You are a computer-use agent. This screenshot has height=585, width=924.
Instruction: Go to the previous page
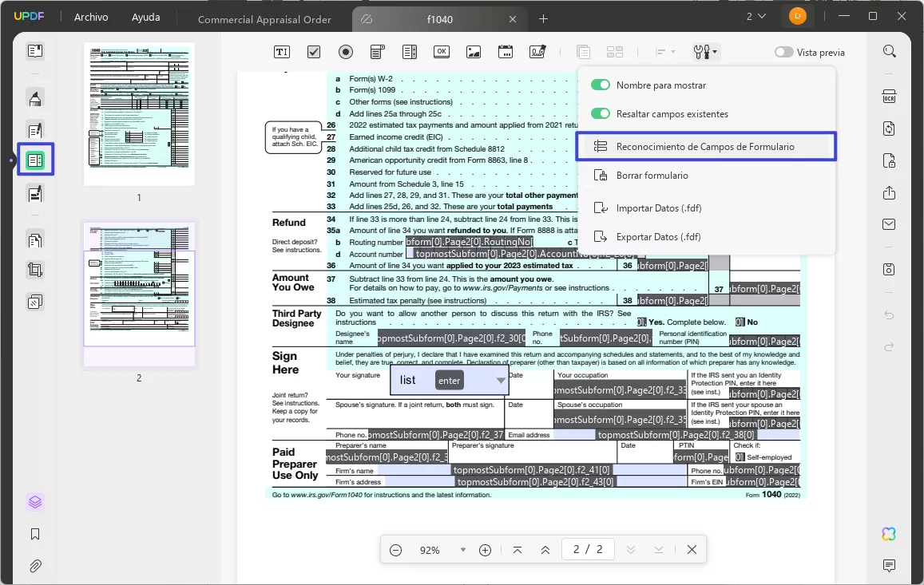(x=545, y=550)
